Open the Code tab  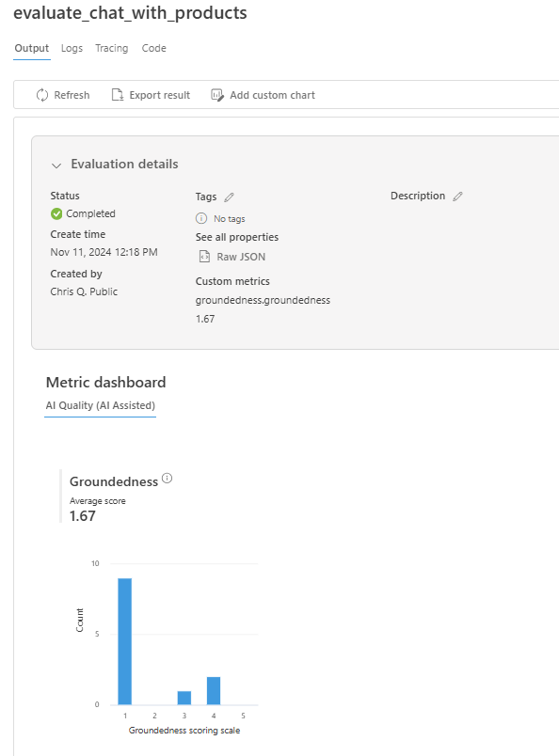coord(154,48)
